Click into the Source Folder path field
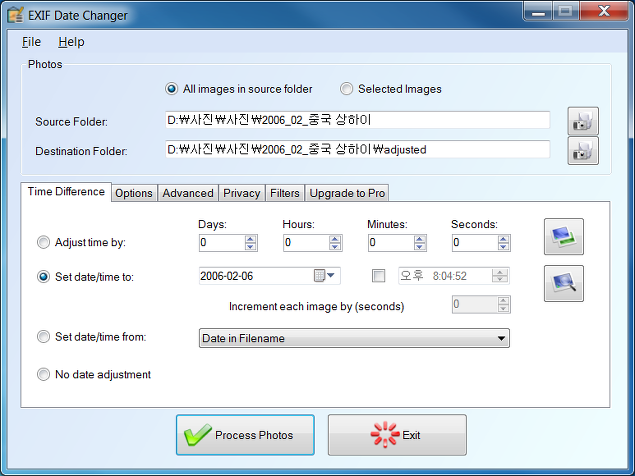 [358, 120]
